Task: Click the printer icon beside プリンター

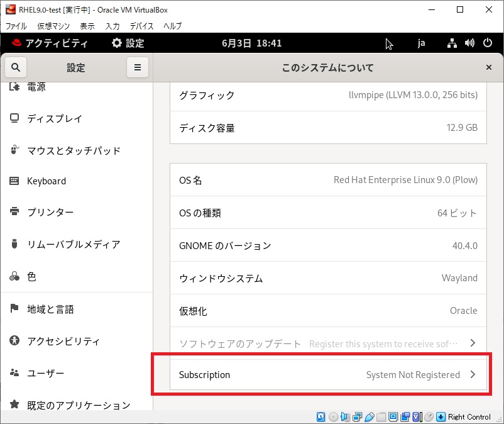Action: click(14, 211)
